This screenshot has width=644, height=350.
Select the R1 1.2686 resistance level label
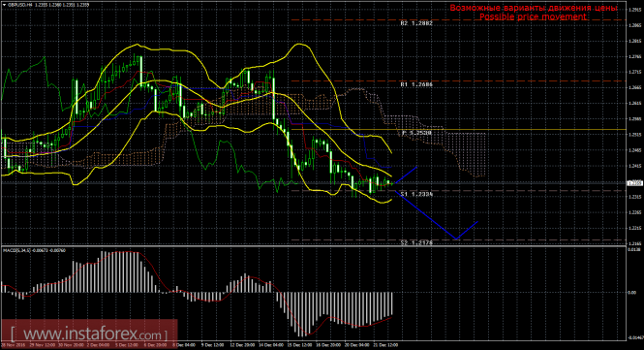[x=416, y=84]
